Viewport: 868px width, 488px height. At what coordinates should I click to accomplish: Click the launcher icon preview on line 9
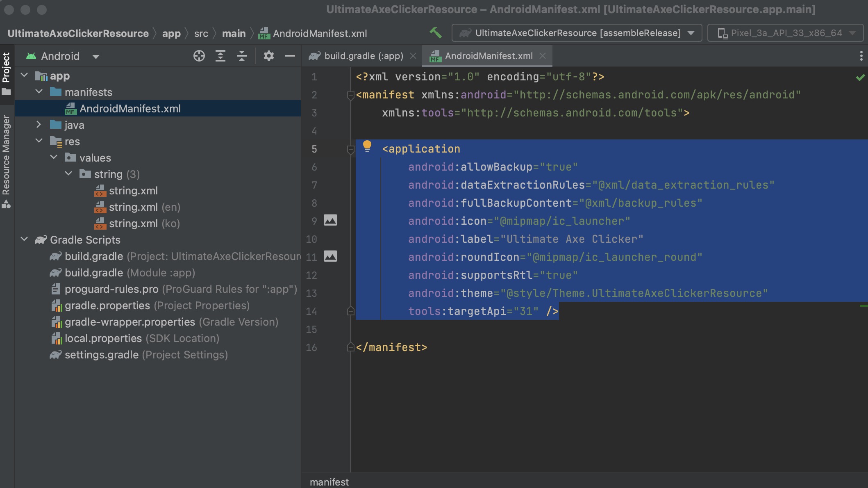330,221
